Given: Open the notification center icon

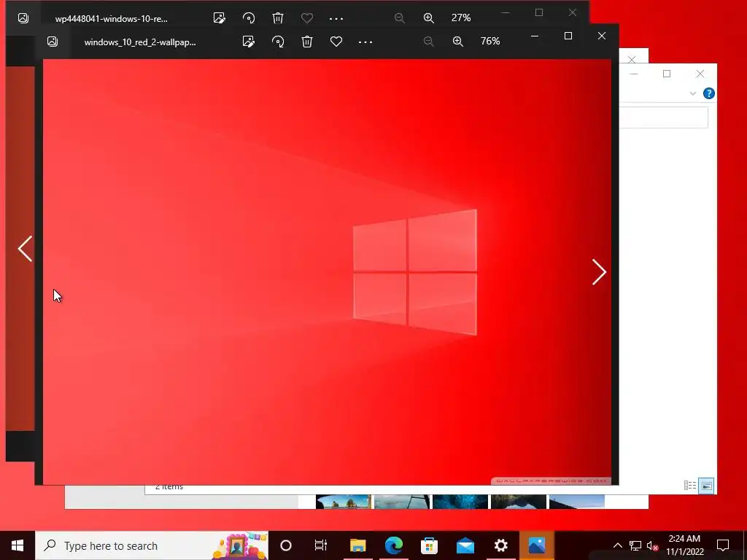Looking at the screenshot, I should pyautogui.click(x=723, y=545).
